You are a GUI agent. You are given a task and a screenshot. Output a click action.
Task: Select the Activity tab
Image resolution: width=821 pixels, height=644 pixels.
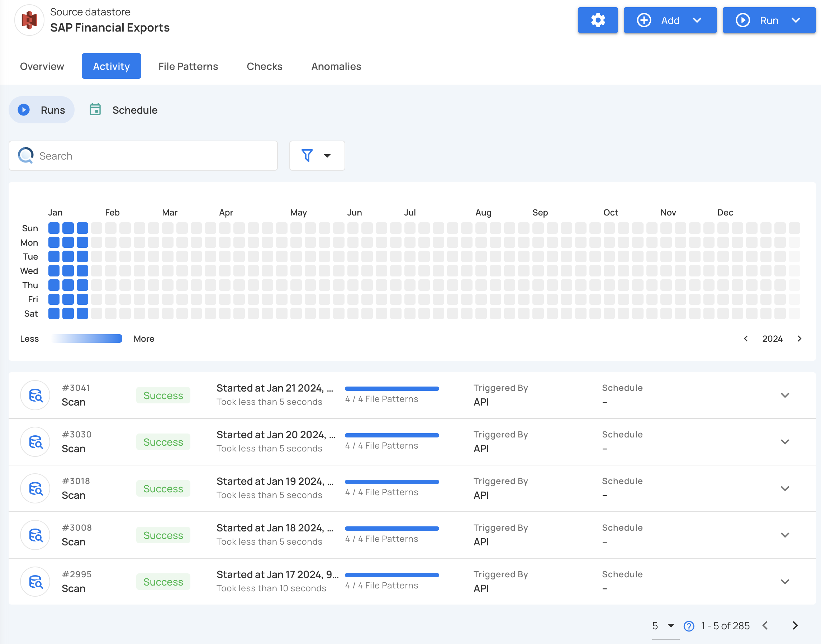[x=111, y=66]
